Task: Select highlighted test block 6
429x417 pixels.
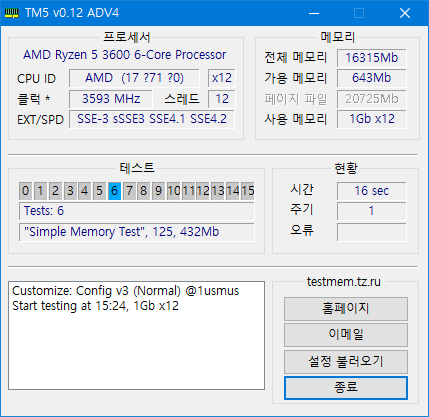Action: 114,191
